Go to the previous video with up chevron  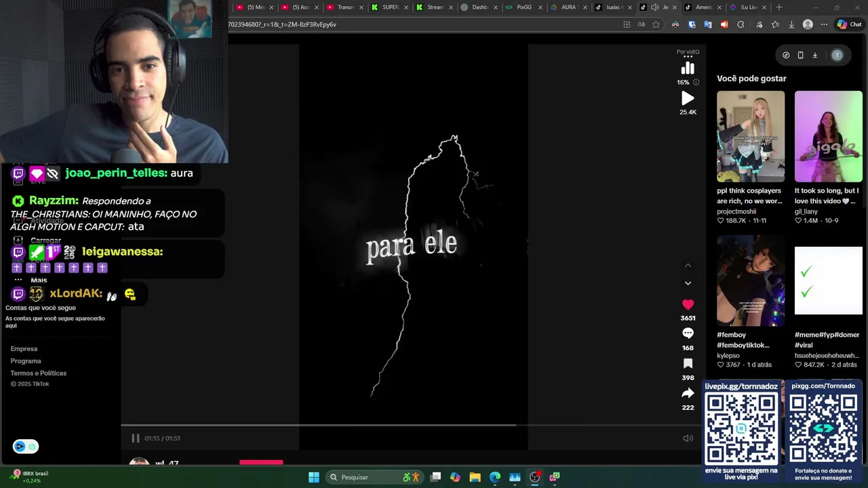tap(688, 265)
